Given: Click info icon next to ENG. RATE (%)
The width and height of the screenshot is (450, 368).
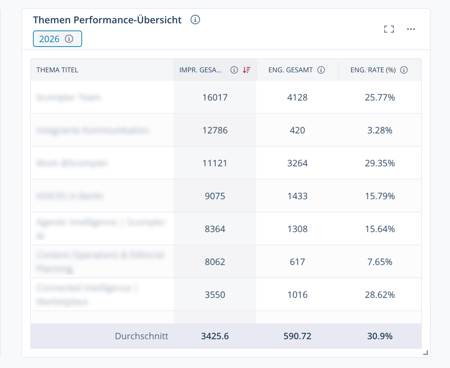Looking at the screenshot, I should pos(404,70).
